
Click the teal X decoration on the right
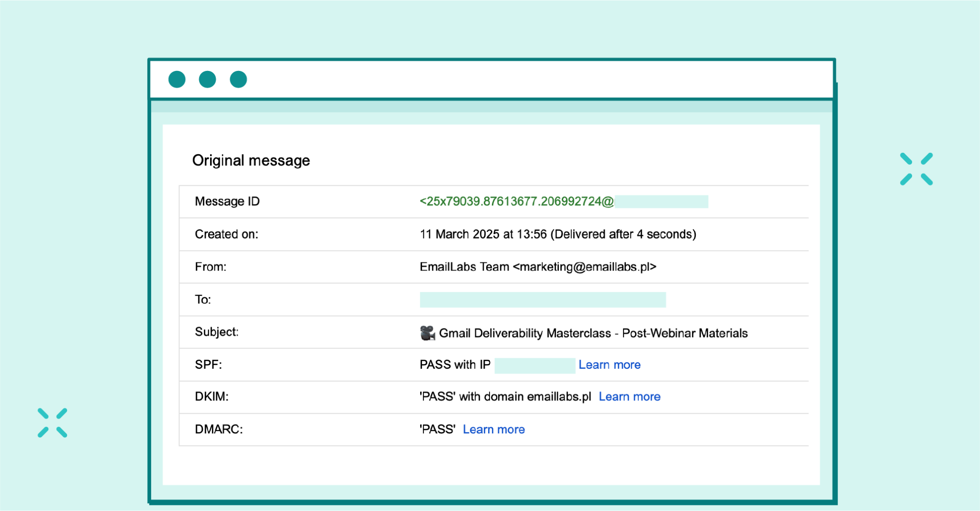click(916, 168)
